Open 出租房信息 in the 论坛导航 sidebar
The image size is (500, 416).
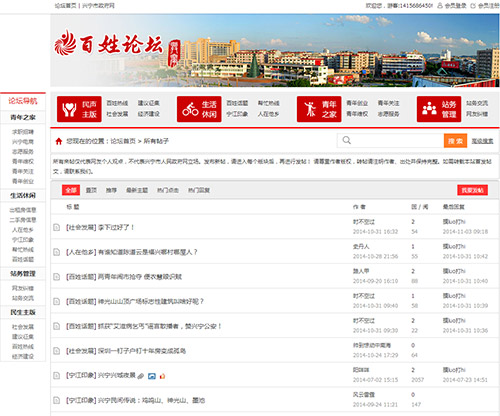tap(23, 210)
